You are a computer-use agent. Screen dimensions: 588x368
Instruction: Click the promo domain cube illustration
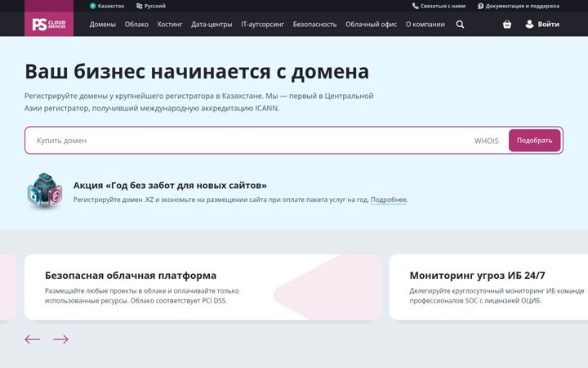pyautogui.click(x=45, y=191)
